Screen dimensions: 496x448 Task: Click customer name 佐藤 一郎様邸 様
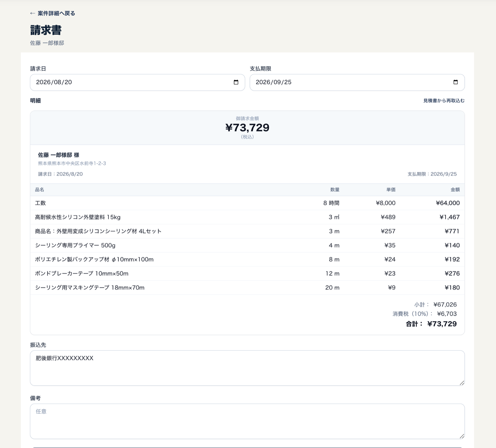58,155
